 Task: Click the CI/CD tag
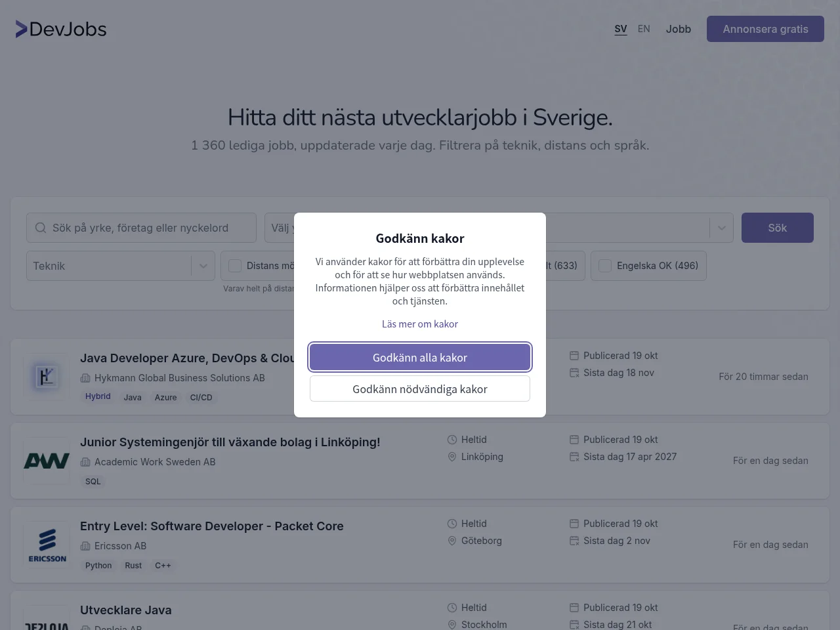click(201, 398)
